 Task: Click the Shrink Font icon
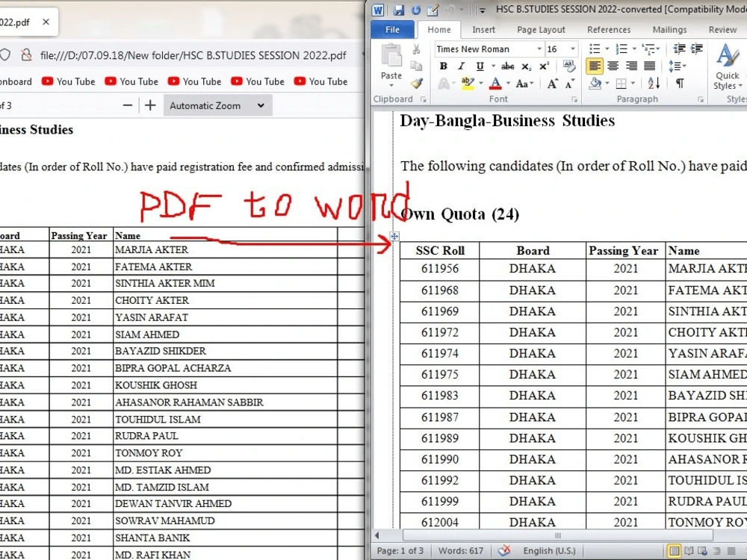pyautogui.click(x=569, y=84)
